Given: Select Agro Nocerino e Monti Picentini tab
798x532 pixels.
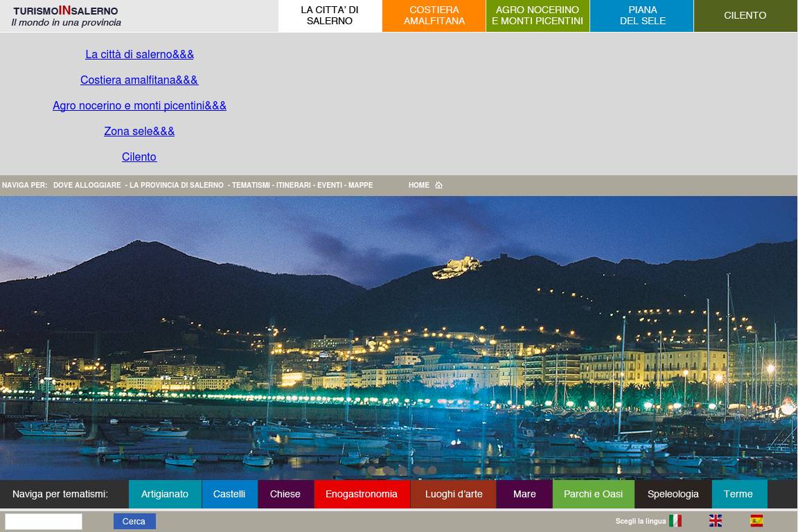Looking at the screenshot, I should (x=538, y=16).
